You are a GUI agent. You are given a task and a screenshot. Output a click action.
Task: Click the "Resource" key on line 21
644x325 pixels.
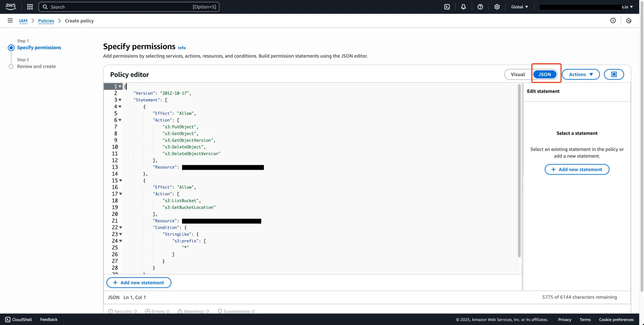164,221
